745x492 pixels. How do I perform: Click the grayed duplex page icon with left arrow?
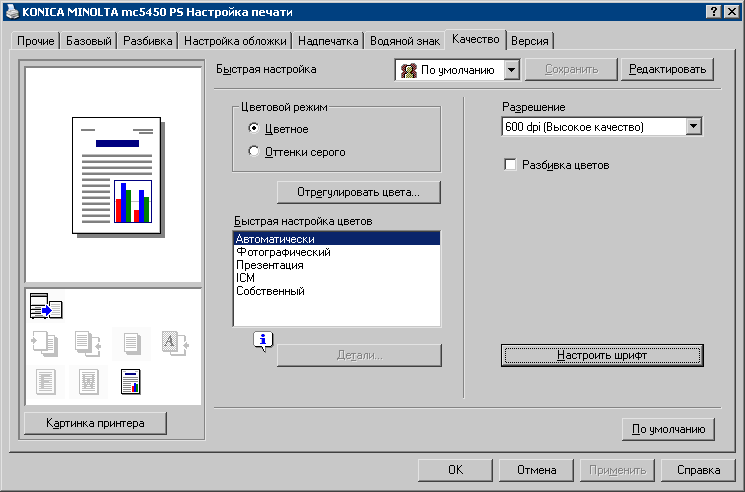click(x=45, y=343)
